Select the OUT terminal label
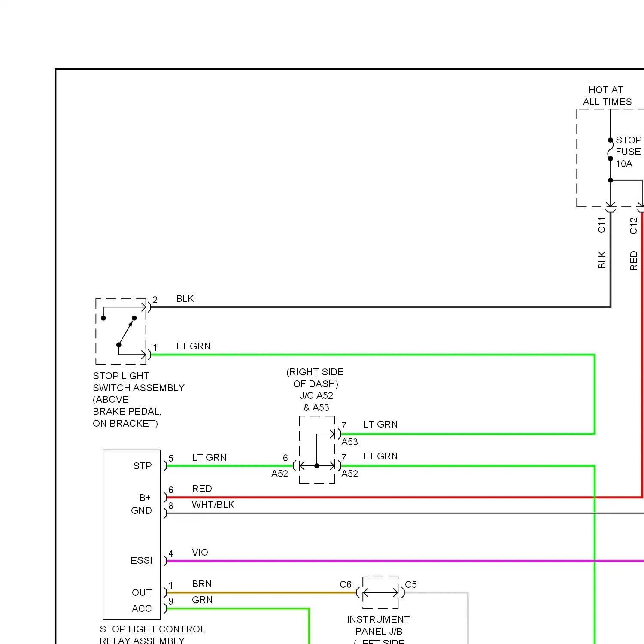The image size is (644, 644). (x=142, y=592)
